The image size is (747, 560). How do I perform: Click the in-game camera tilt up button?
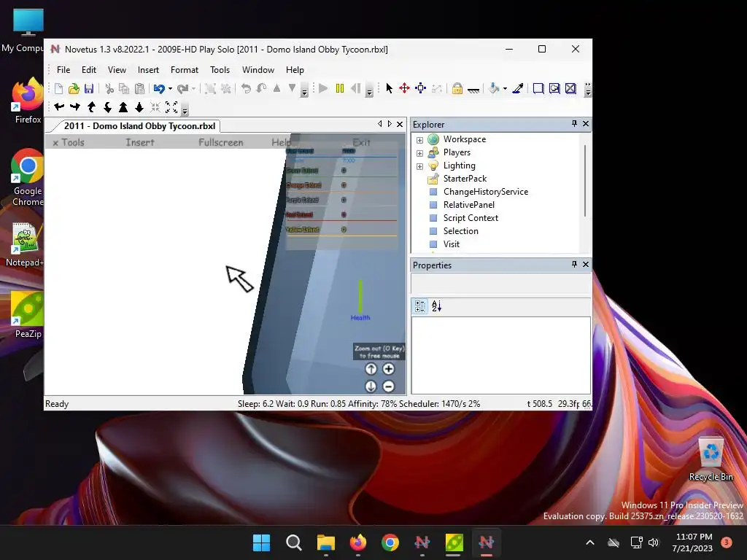[371, 369]
